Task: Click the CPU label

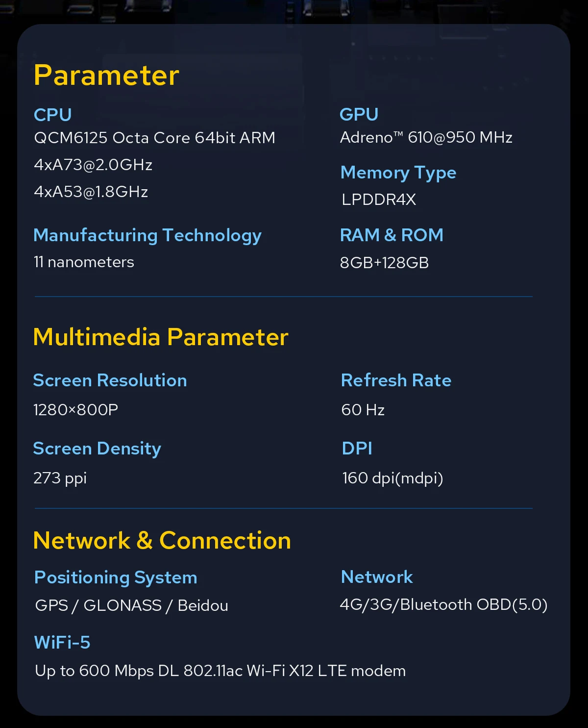Action: click(x=53, y=115)
